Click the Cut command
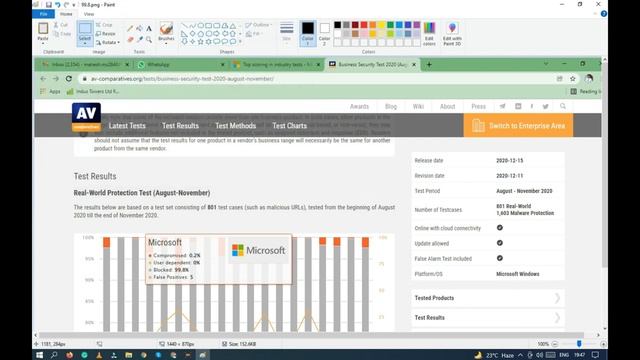640x360 pixels. (61, 25)
